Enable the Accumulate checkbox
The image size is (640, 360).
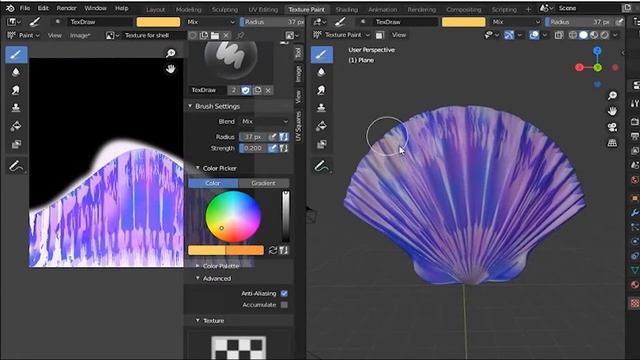pyautogui.click(x=284, y=305)
